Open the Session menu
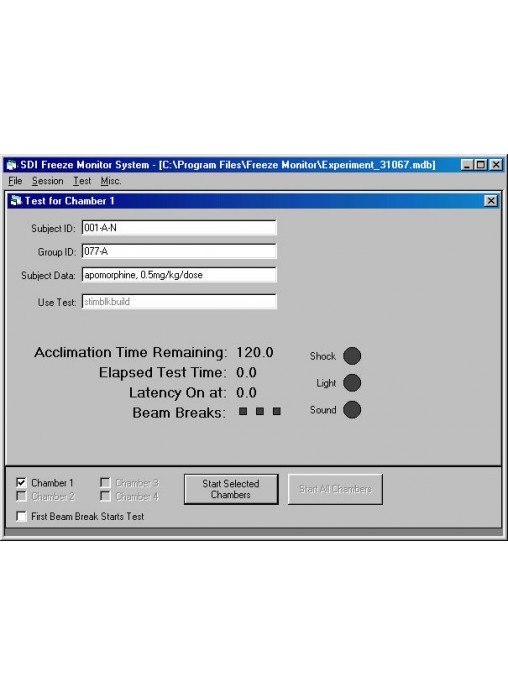This screenshot has width=508, height=696. coord(48,181)
